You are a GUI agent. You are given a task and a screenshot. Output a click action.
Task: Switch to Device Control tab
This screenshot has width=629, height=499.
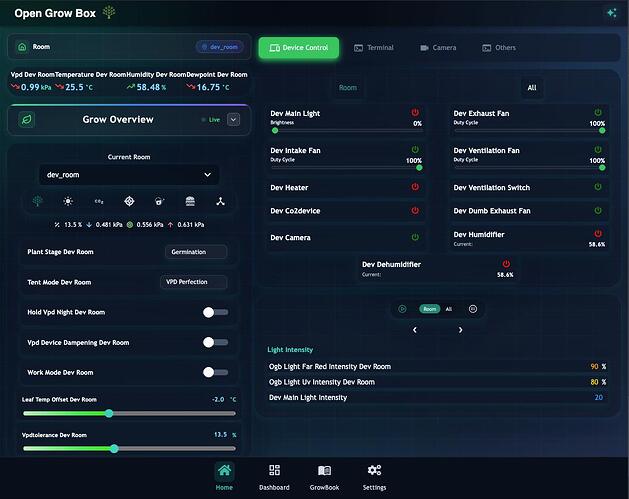tap(299, 48)
